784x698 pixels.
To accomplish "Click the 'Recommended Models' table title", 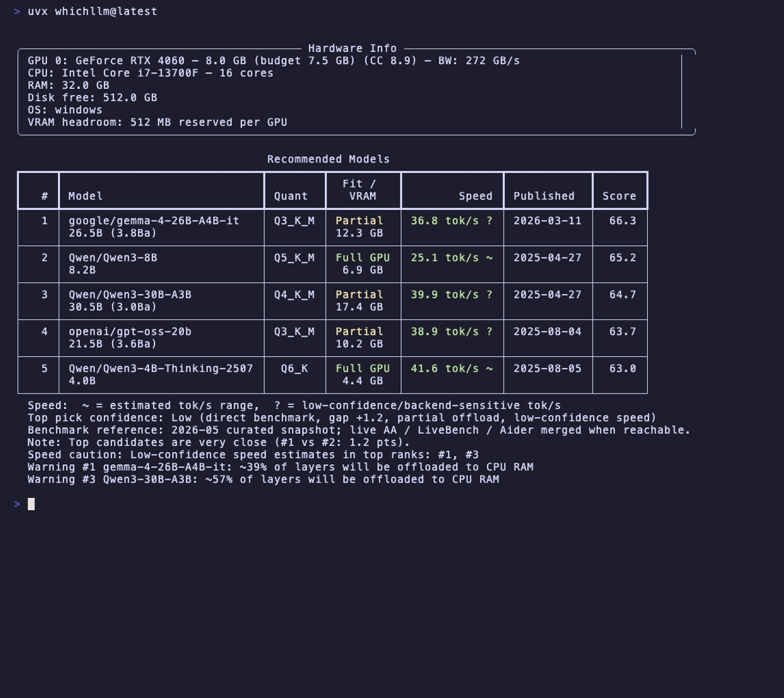I will pyautogui.click(x=328, y=160).
